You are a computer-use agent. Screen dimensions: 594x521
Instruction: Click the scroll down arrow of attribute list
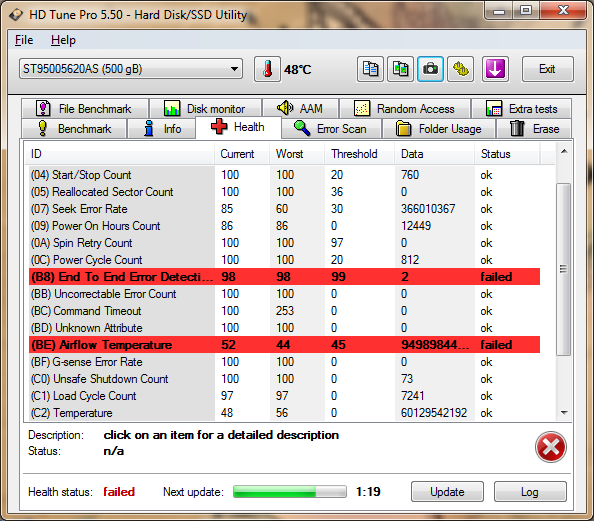[564, 412]
